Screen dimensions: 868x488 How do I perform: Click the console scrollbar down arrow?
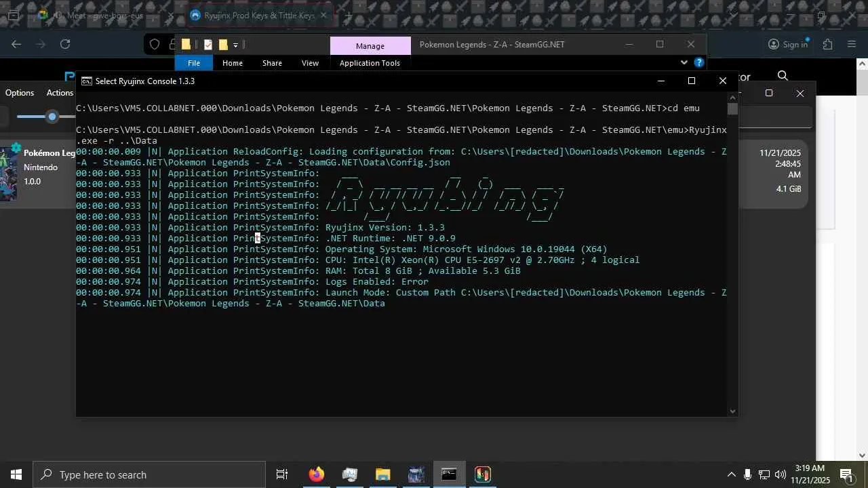pos(732,411)
